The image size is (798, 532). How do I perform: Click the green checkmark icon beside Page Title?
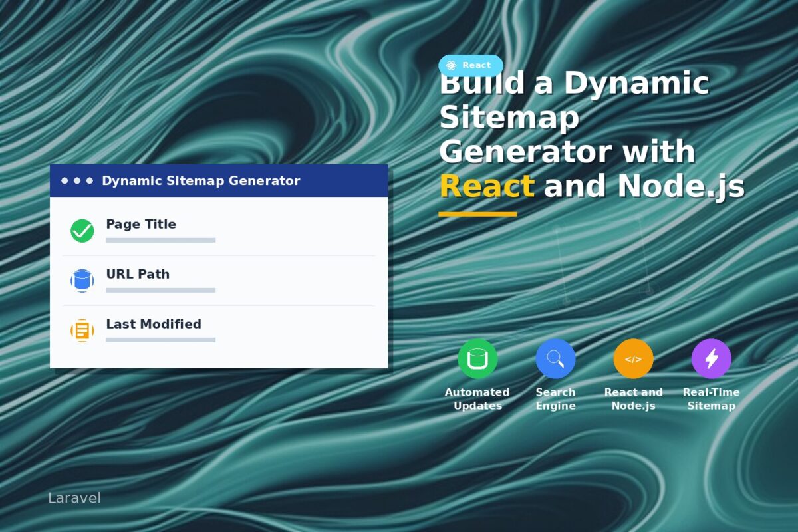point(82,231)
